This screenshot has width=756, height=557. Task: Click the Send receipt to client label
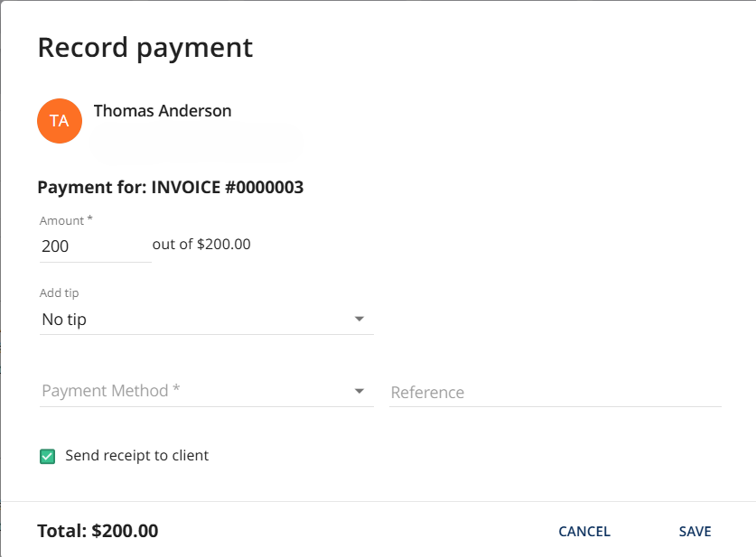[x=137, y=456]
